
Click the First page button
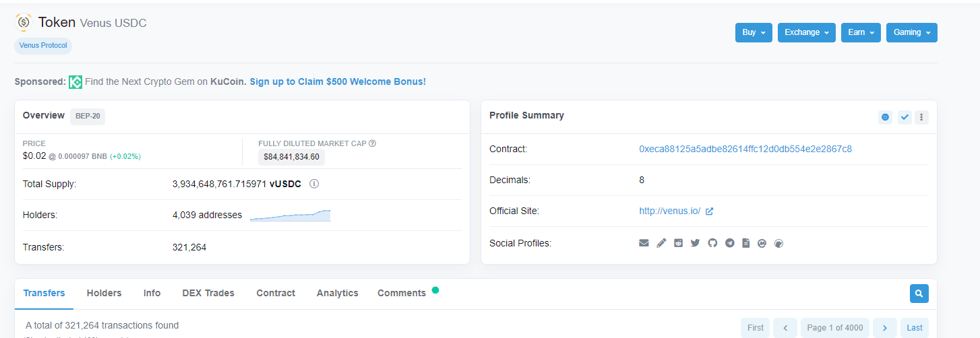click(x=756, y=328)
